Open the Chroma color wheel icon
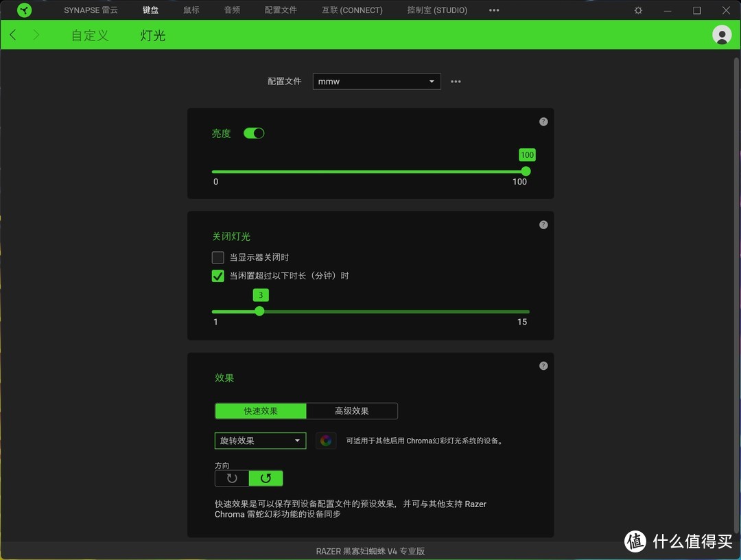The height and width of the screenshot is (560, 741). coord(326,441)
